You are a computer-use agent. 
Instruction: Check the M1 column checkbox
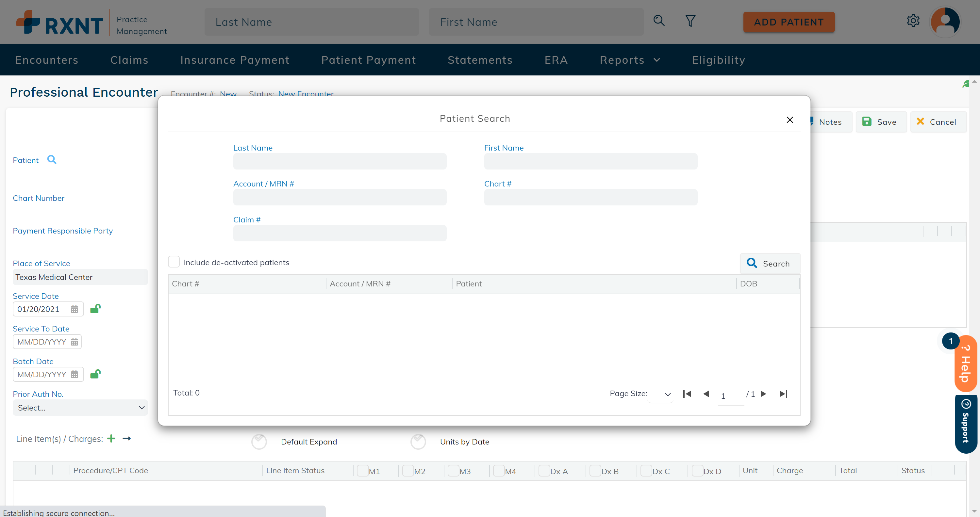coord(362,470)
